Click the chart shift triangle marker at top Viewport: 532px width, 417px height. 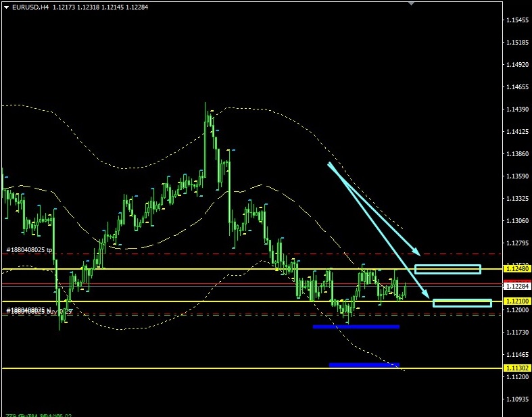click(x=410, y=3)
